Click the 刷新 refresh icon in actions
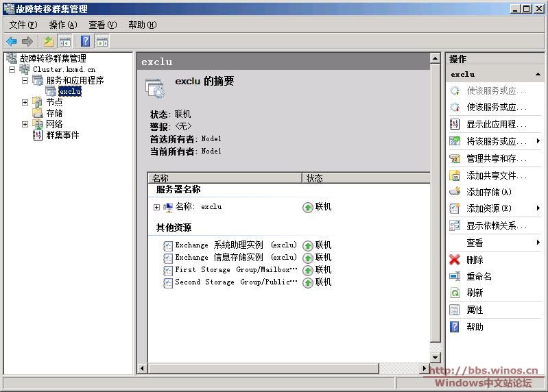The image size is (548, 392). [x=454, y=293]
